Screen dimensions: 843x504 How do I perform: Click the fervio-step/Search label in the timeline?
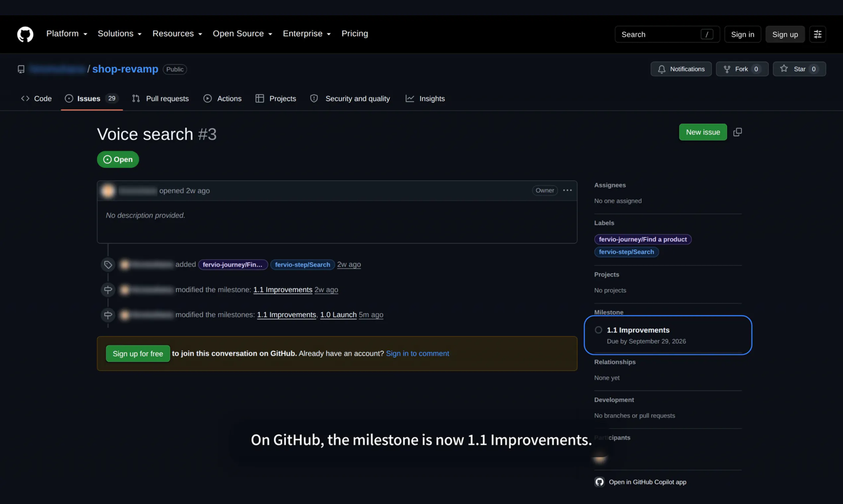point(303,265)
